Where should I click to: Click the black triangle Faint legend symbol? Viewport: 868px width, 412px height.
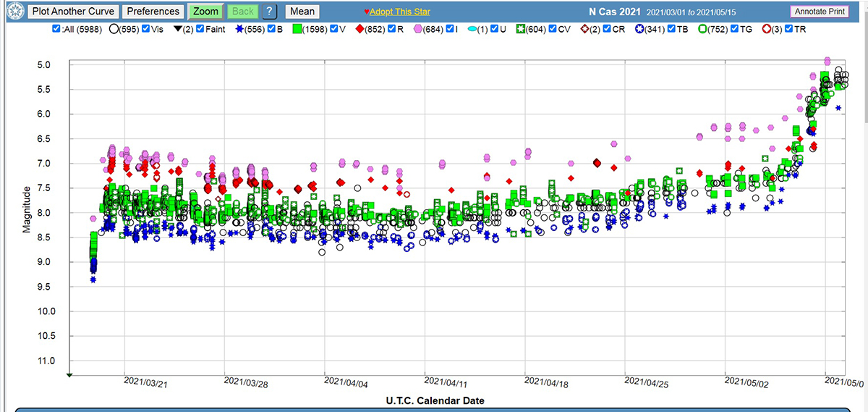[178, 30]
